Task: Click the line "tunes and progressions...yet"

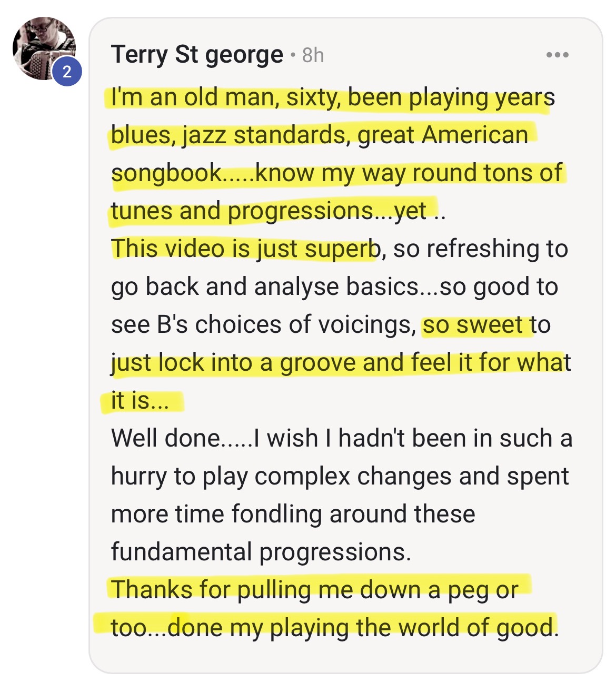Action: [x=269, y=211]
